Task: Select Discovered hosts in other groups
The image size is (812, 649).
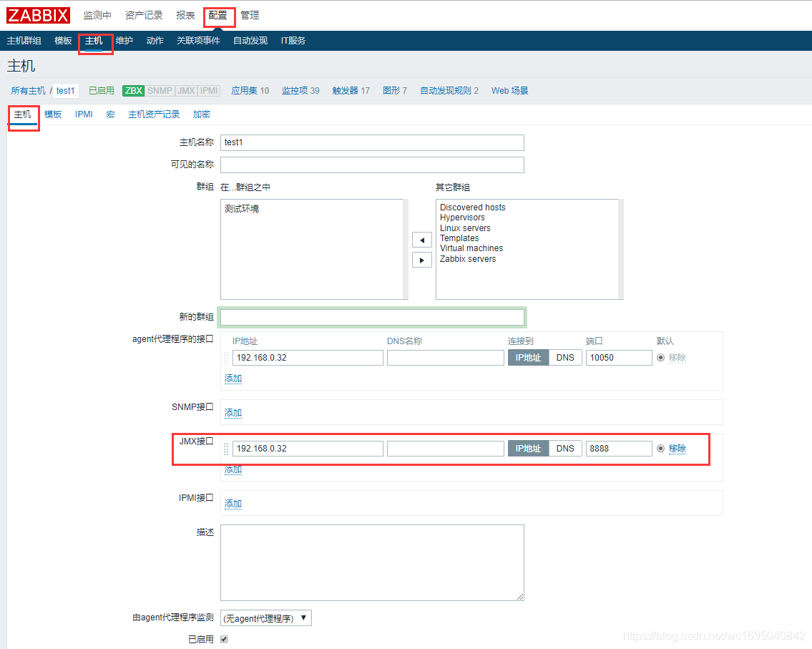Action: pyautogui.click(x=472, y=208)
